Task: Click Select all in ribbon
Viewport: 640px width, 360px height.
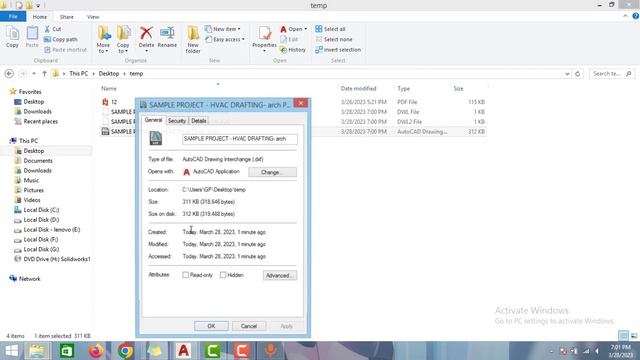Action: pos(331,29)
